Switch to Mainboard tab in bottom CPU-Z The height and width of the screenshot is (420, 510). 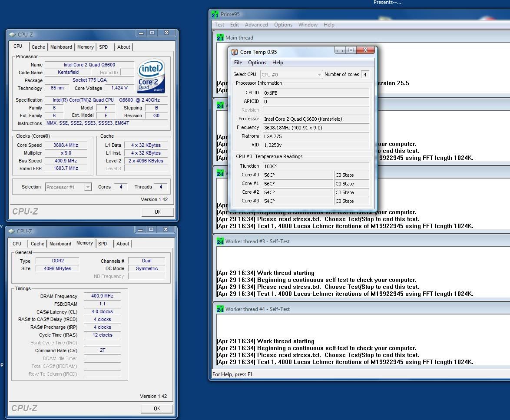60,244
